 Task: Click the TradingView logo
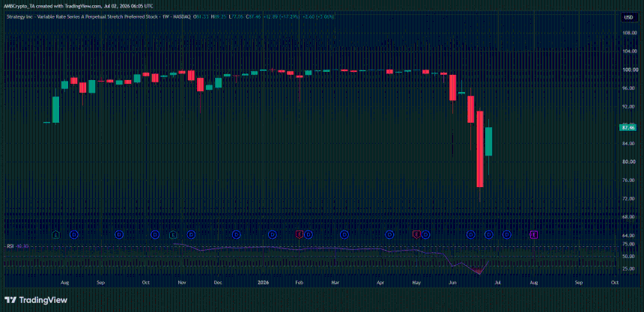(x=36, y=300)
